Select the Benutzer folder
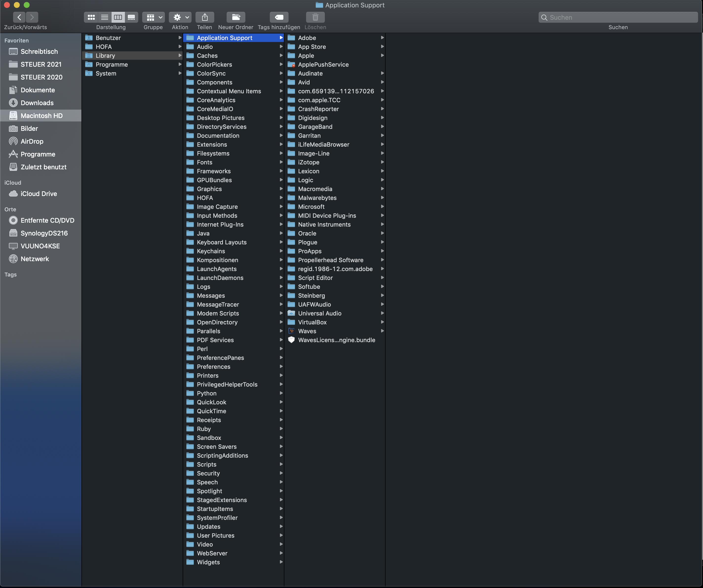 108,38
